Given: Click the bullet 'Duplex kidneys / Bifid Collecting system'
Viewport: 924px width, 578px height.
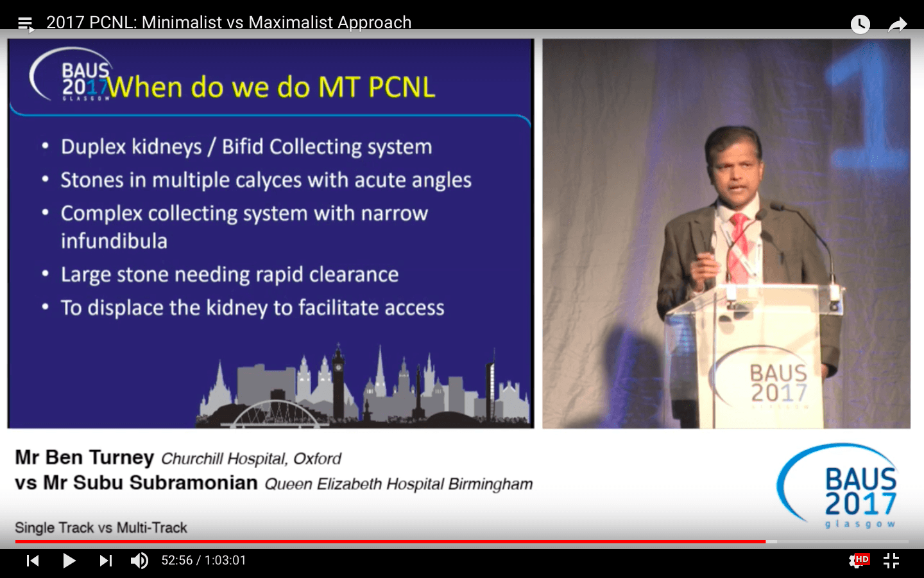Looking at the screenshot, I should coord(246,147).
